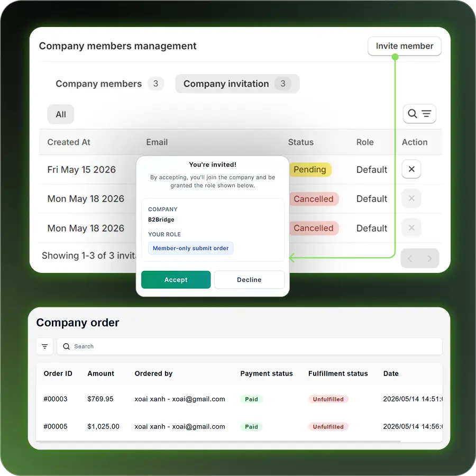Viewport: 476px width, 476px height.
Task: Click the count badge on Company members tab
Action: click(155, 84)
